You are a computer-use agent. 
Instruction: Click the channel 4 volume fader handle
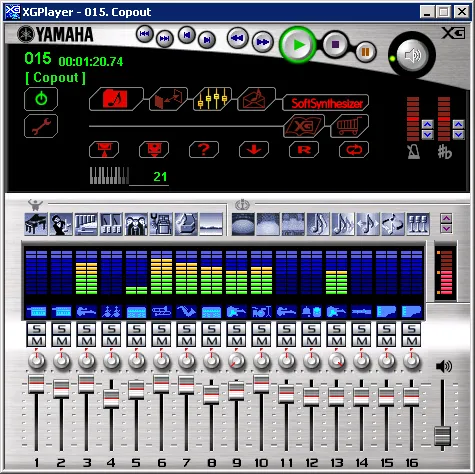click(x=111, y=399)
